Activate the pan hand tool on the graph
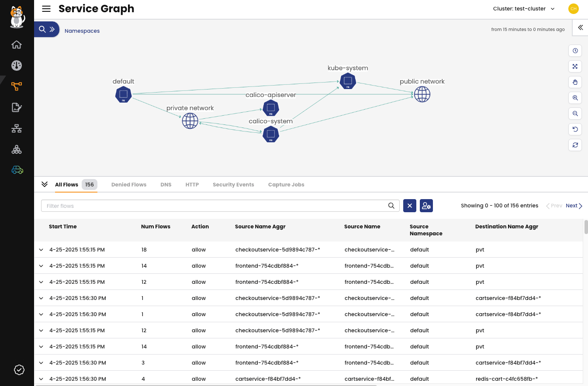588x386 pixels. pos(575,82)
